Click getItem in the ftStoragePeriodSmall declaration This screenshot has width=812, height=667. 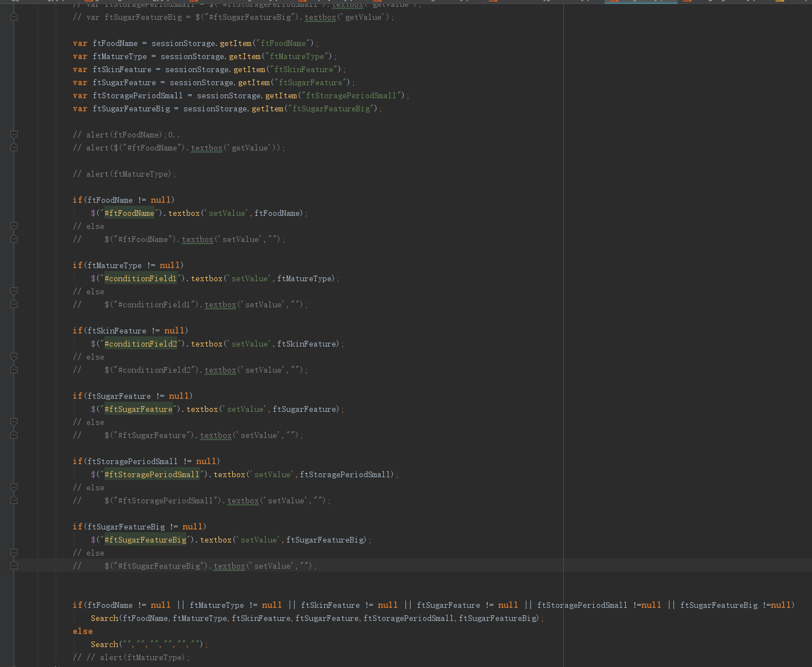click(281, 95)
